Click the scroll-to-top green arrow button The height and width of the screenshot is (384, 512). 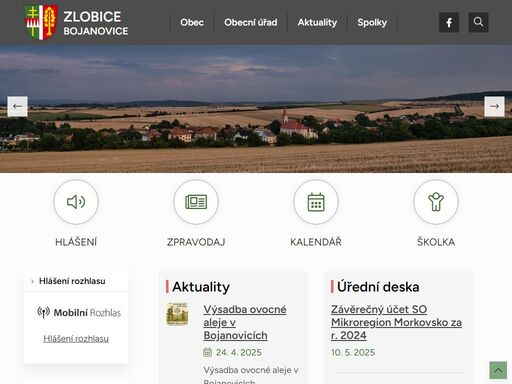click(x=498, y=370)
